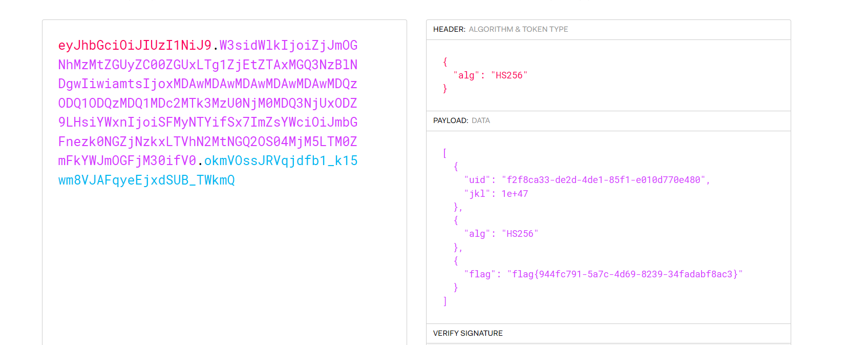868x345 pixels.
Task: Click the red encoded header segment of token
Action: click(135, 46)
